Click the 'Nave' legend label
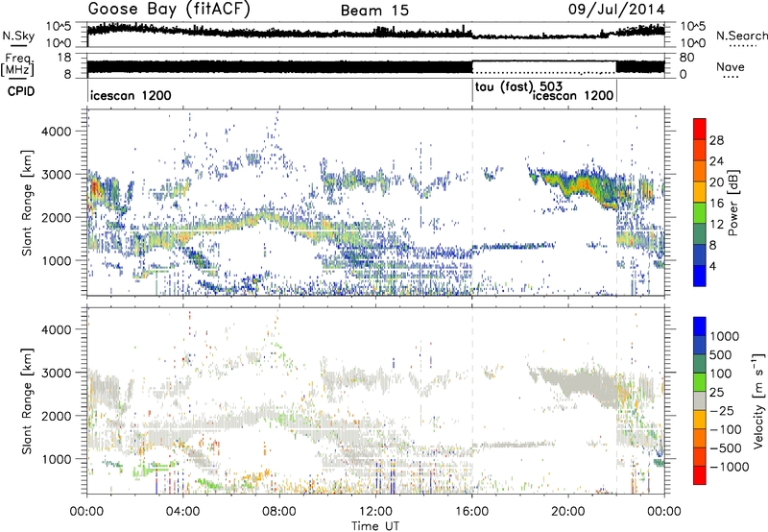This screenshot has height=532, width=768. 731,66
